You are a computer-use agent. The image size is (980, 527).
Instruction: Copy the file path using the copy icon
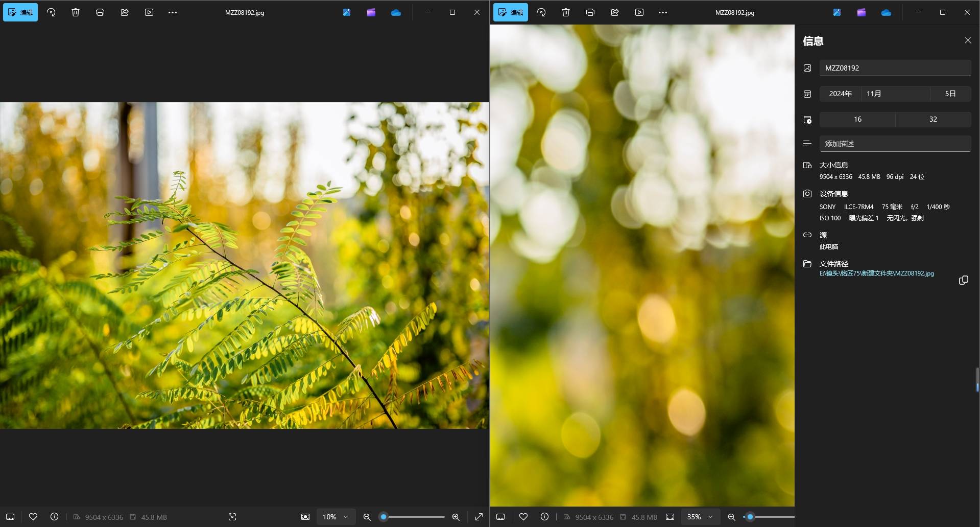(x=964, y=280)
